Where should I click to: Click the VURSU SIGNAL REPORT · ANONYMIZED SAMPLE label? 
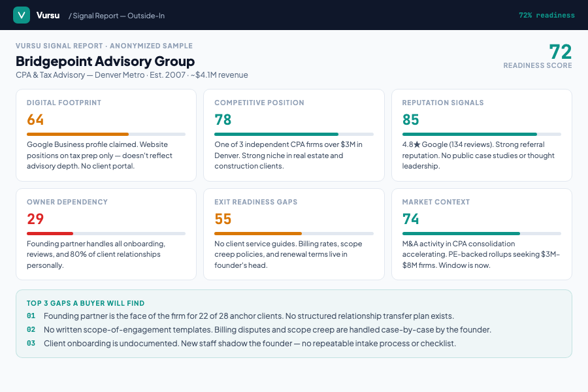tap(105, 46)
